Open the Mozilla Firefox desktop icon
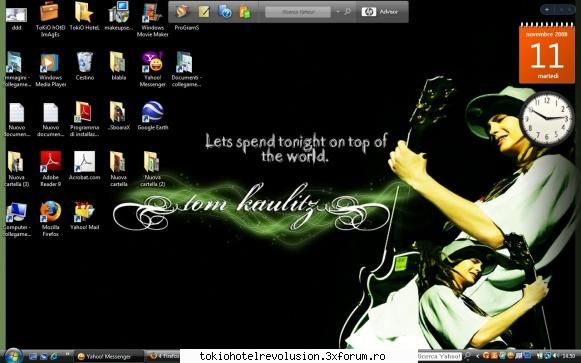 50,218
